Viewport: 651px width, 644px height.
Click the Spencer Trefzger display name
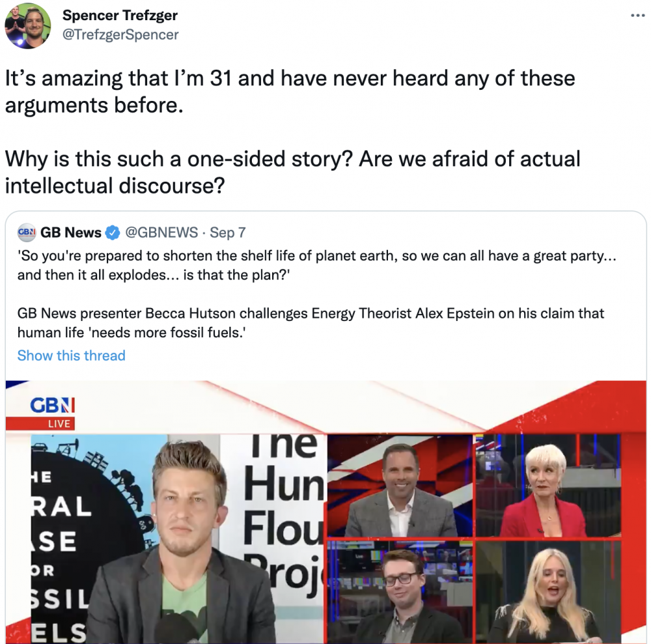pos(120,16)
